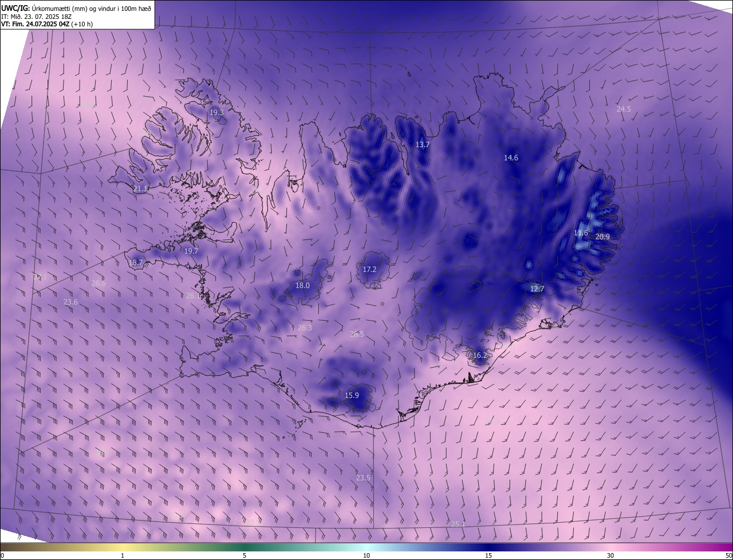733x560 pixels.
Task: Click the 24.5 value over the northeast sea
Action: coord(624,109)
